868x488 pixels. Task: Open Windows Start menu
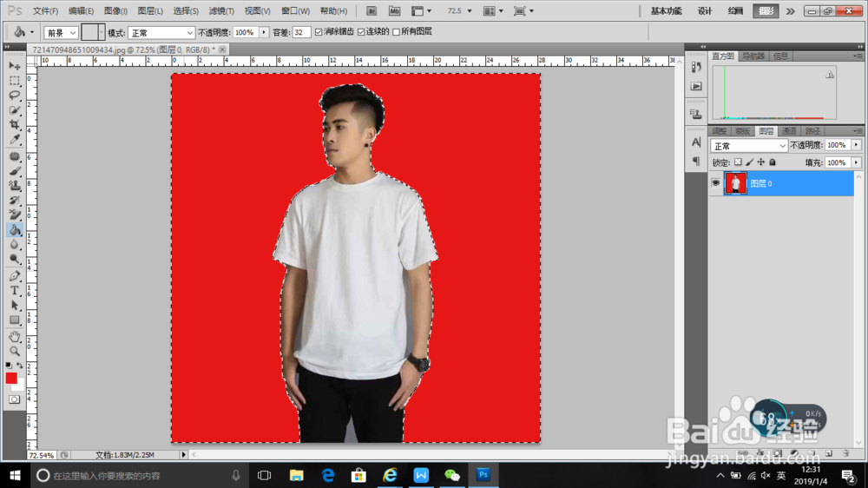coord(15,475)
